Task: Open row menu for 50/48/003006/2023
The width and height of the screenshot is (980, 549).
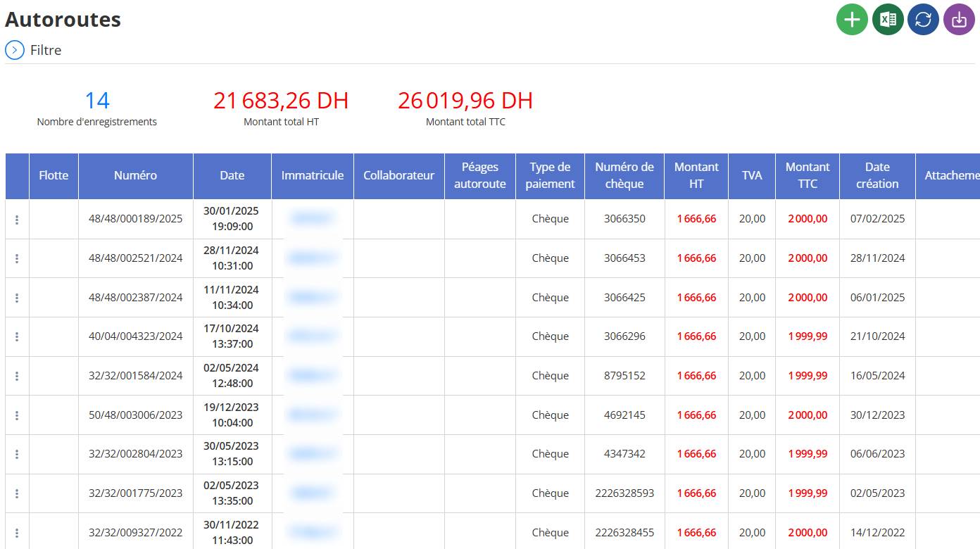Action: [x=17, y=415]
